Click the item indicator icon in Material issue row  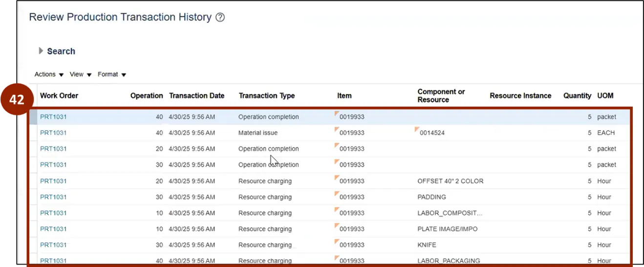click(337, 130)
